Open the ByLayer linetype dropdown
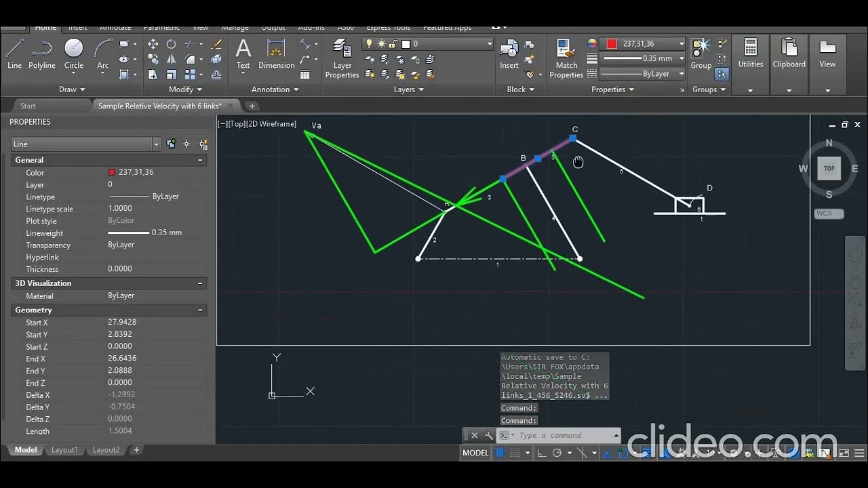 coord(644,73)
